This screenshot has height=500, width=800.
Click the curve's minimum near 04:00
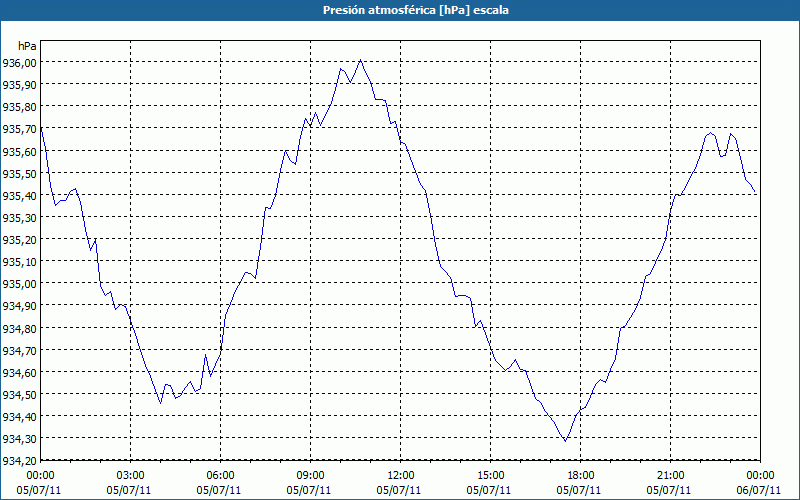[x=160, y=403]
